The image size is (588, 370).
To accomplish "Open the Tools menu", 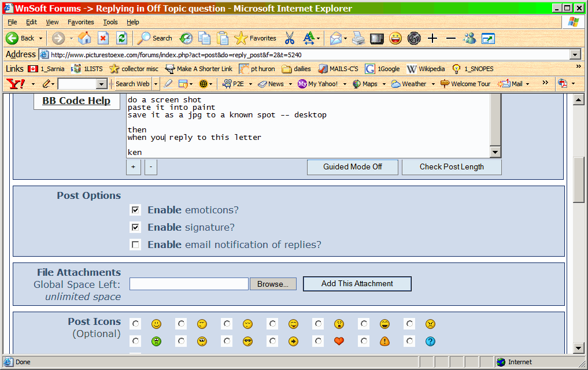I will pyautogui.click(x=110, y=22).
